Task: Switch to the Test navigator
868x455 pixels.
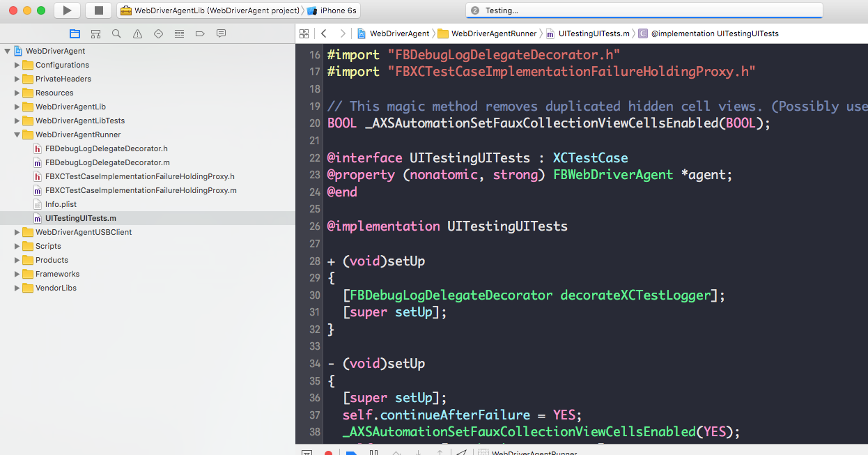Action: [x=158, y=33]
